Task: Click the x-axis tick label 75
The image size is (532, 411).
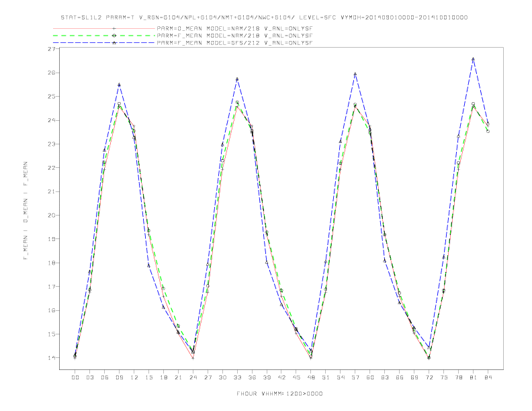Action: (444, 377)
